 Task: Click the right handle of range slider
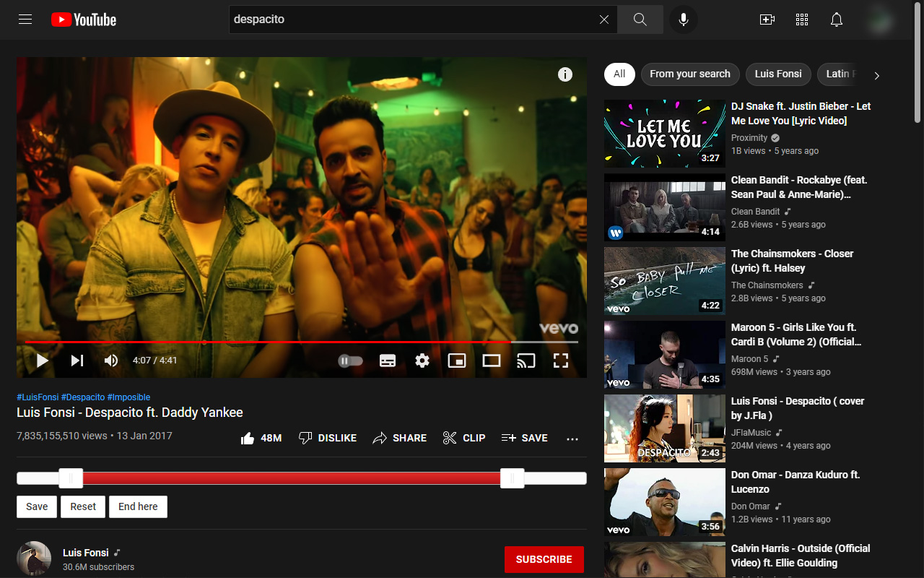(x=512, y=478)
